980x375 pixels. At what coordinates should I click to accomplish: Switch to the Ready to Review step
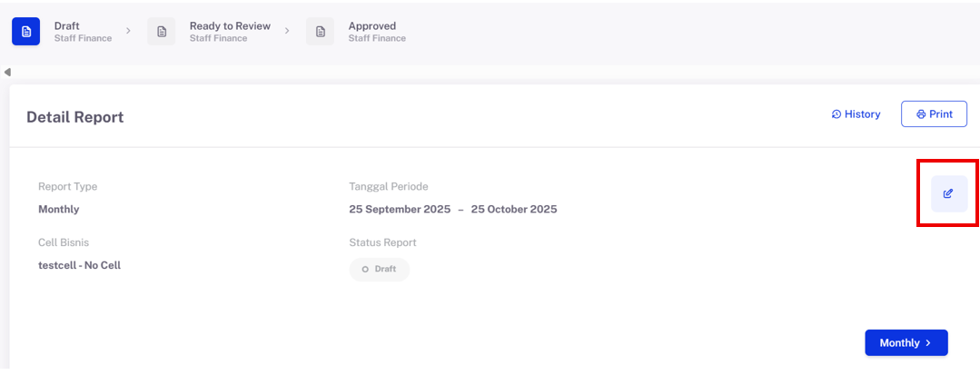click(x=230, y=26)
